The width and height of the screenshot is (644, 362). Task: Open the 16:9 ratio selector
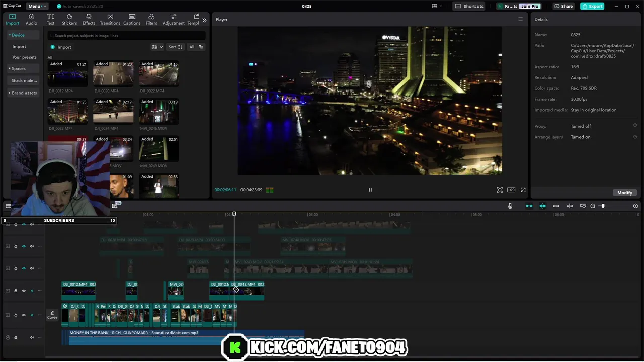pos(511,190)
